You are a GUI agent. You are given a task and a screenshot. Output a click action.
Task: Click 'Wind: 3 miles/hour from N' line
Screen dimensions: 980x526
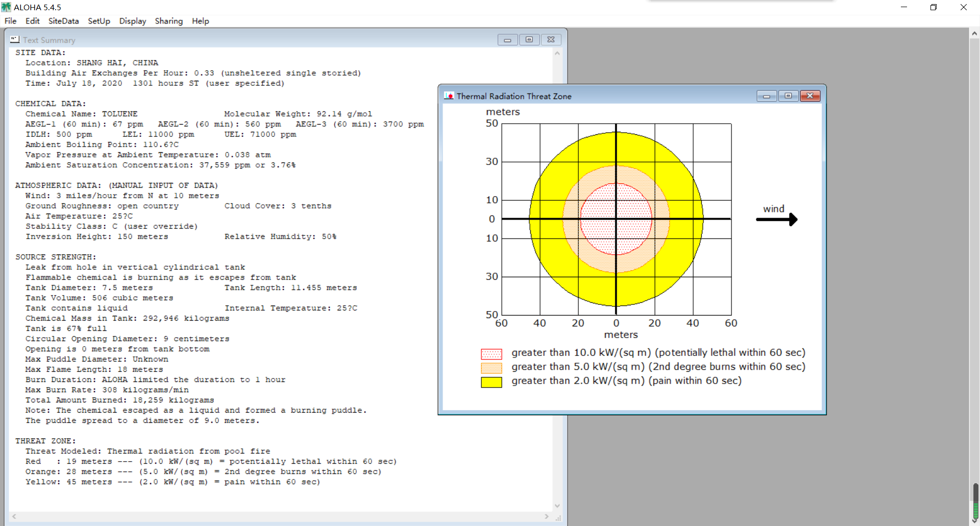122,196
